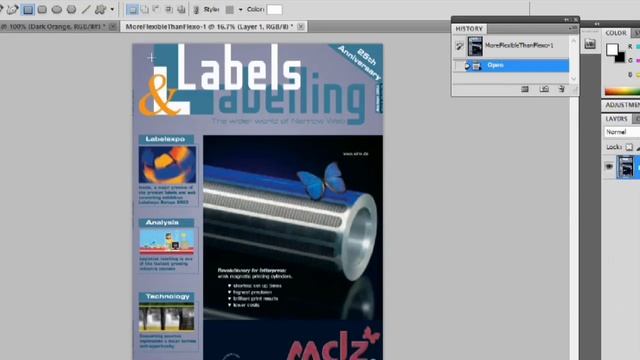Set history brush source on snapshot
This screenshot has height=360, width=640.
(460, 46)
